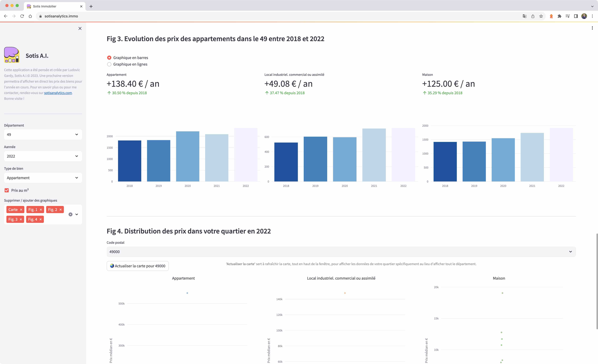Screen dimensions: 598x364
Task: Click the Google Translate icon in the address bar
Action: (x=524, y=16)
